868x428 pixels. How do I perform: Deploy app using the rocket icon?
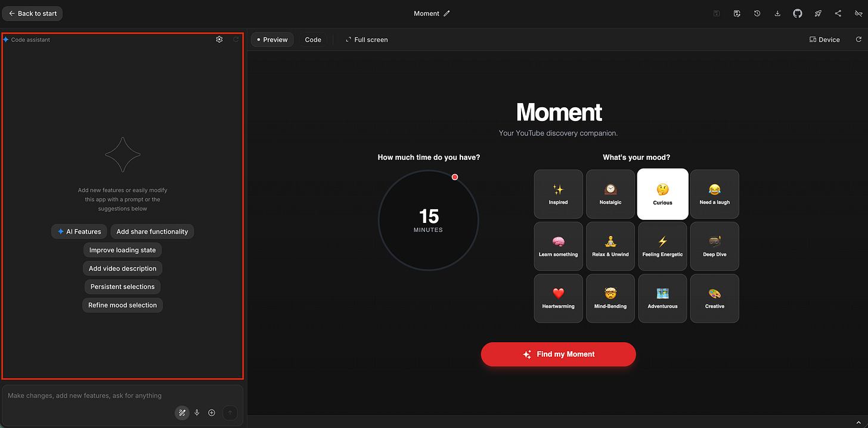point(818,13)
